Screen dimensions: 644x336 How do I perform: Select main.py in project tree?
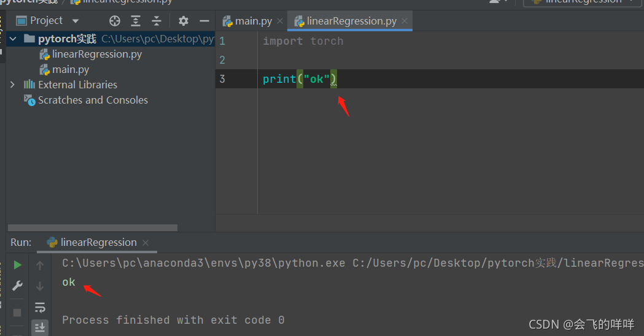[64, 70]
